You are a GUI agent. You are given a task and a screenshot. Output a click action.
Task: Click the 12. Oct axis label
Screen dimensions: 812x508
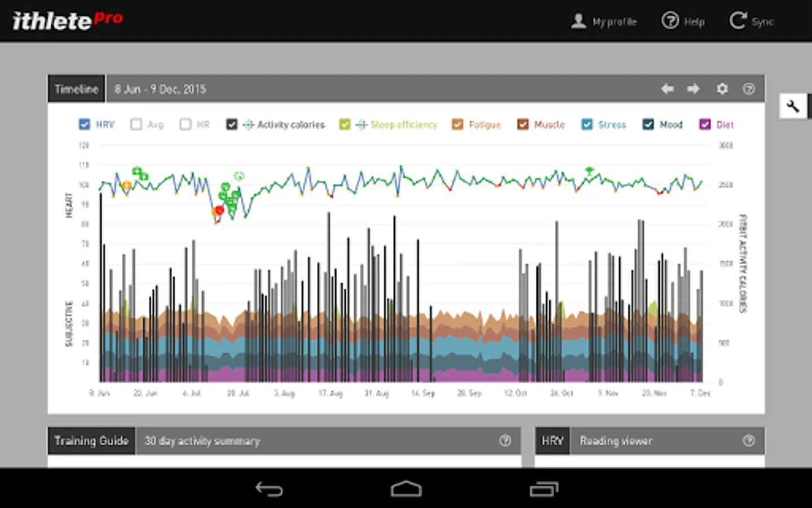[x=515, y=393]
